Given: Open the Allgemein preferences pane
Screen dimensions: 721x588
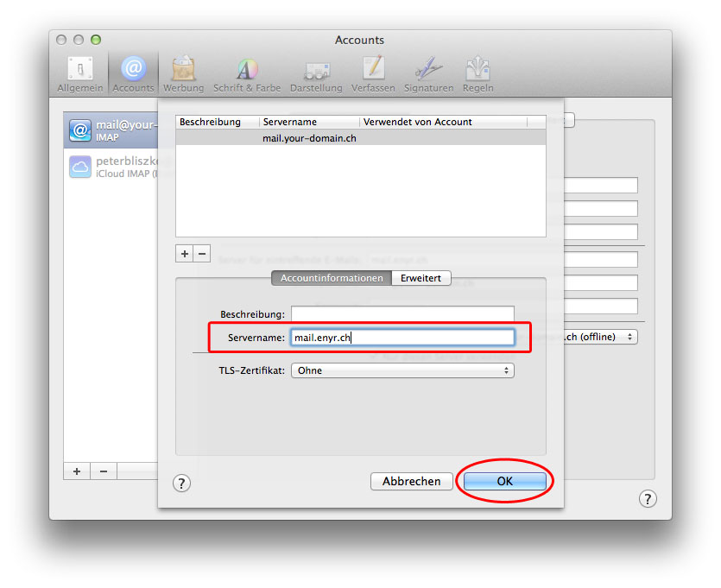Looking at the screenshot, I should pos(80,74).
